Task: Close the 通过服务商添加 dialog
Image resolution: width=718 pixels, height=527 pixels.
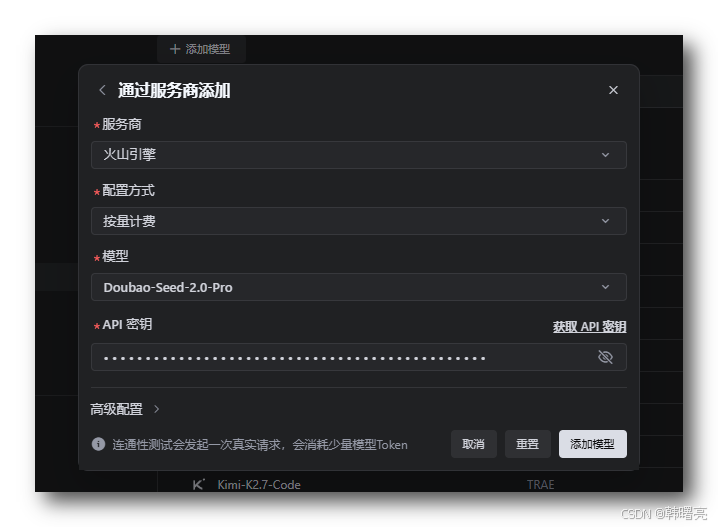Action: coord(613,90)
